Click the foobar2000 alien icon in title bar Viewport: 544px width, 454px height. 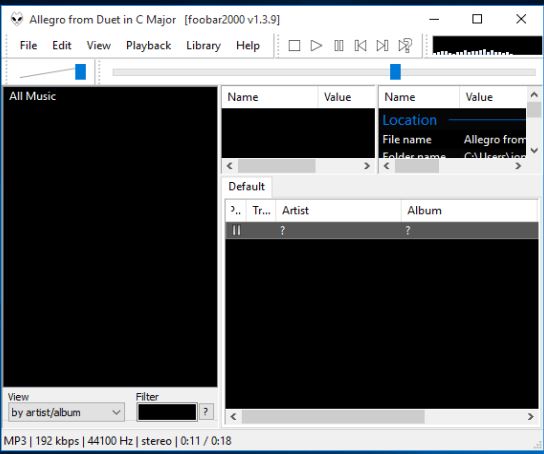pos(17,19)
